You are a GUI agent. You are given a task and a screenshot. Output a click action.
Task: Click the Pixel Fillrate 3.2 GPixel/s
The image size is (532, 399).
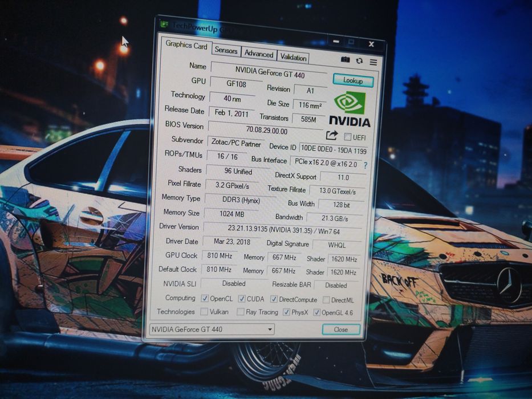coord(232,186)
